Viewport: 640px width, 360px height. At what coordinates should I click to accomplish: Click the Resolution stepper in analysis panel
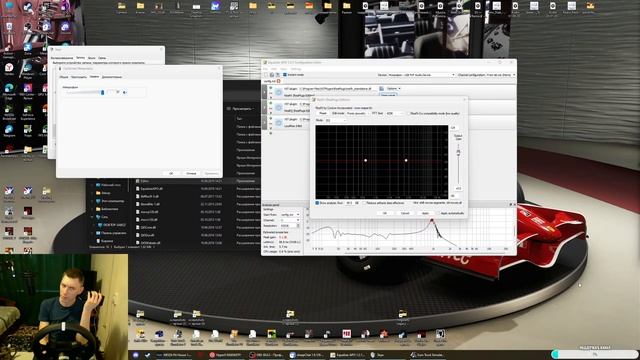pos(298,225)
